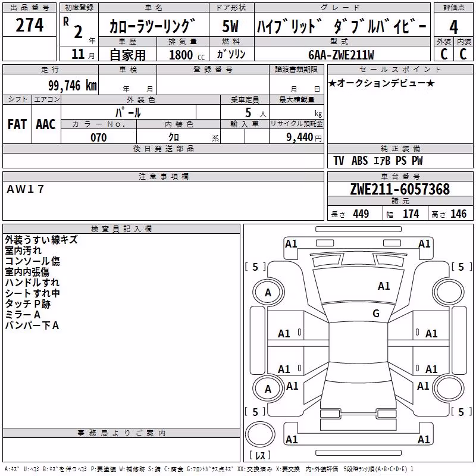Select the interior color クロ

(x=174, y=137)
